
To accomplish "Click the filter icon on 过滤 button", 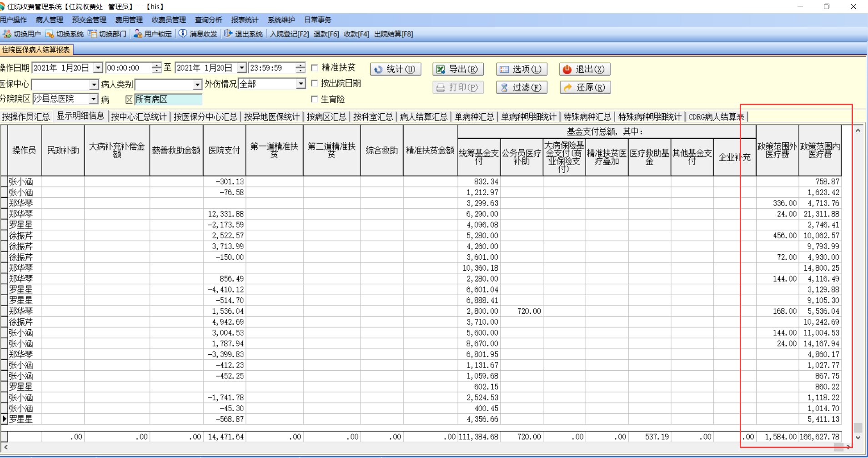I will (504, 87).
